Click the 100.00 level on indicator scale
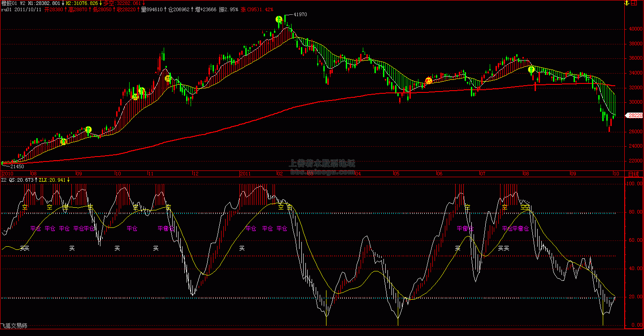644x336 pixels. click(634, 184)
